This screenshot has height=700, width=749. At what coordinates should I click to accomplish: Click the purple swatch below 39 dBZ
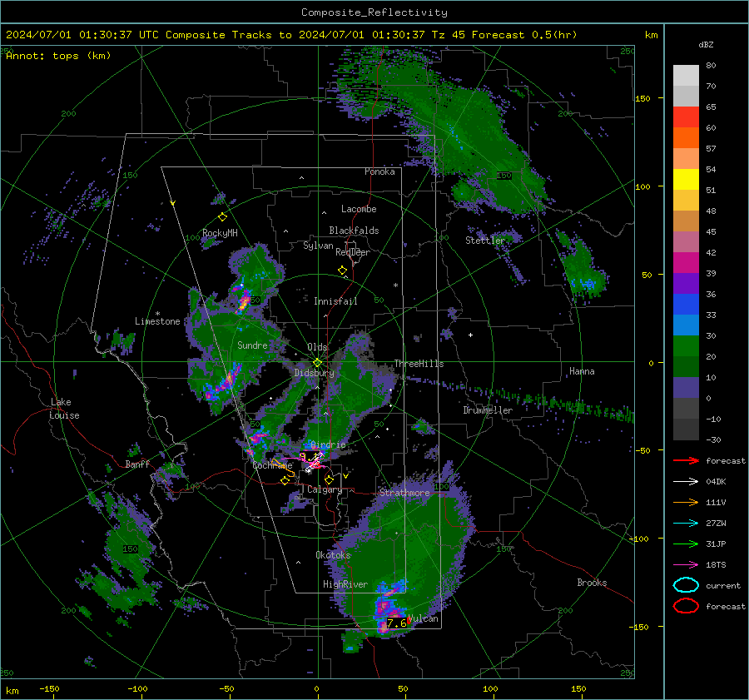686,283
